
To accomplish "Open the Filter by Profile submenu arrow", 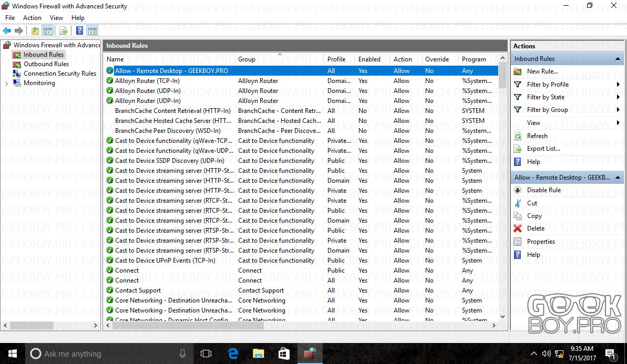I will (x=618, y=85).
